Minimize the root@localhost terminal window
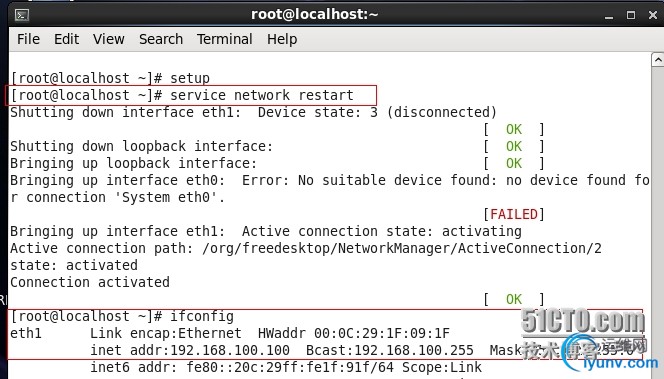This screenshot has width=664, height=379. click(x=609, y=16)
